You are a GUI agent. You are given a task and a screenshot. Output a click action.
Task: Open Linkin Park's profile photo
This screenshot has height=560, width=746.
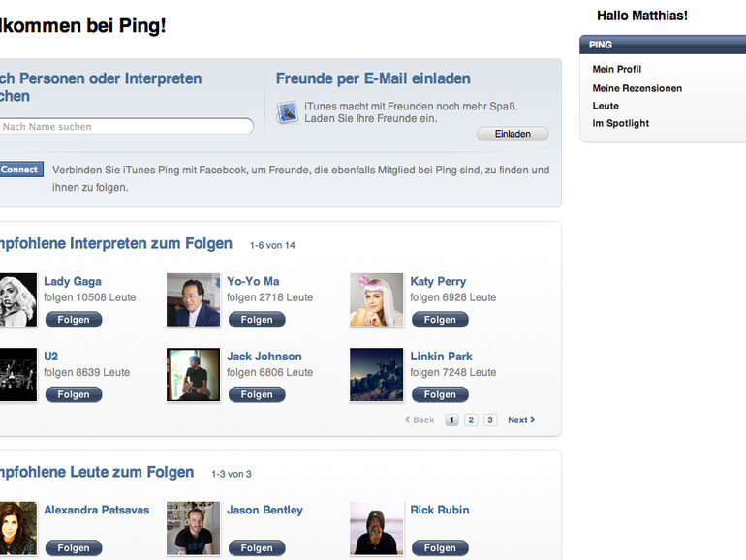coord(376,374)
